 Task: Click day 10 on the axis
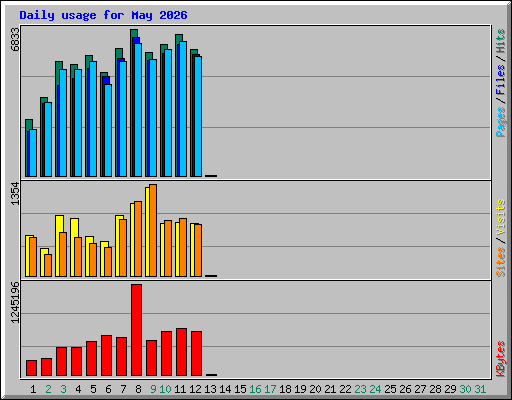point(165,389)
